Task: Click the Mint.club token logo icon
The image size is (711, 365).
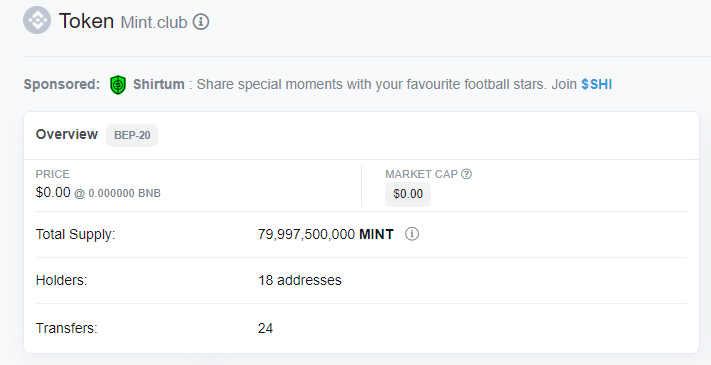Action: point(37,20)
